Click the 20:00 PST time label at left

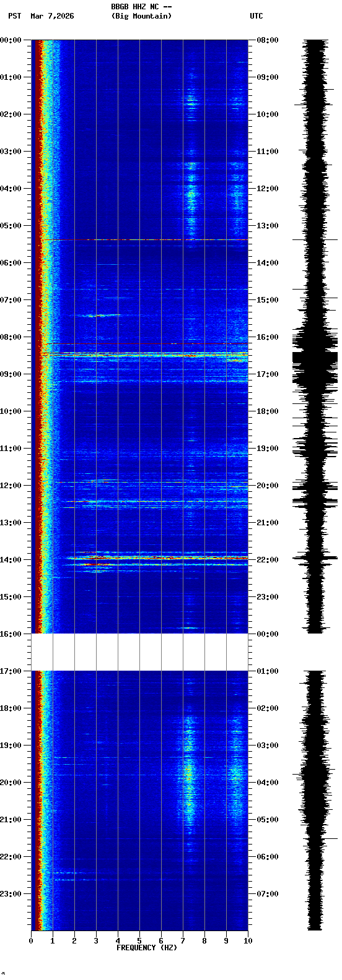[x=11, y=783]
